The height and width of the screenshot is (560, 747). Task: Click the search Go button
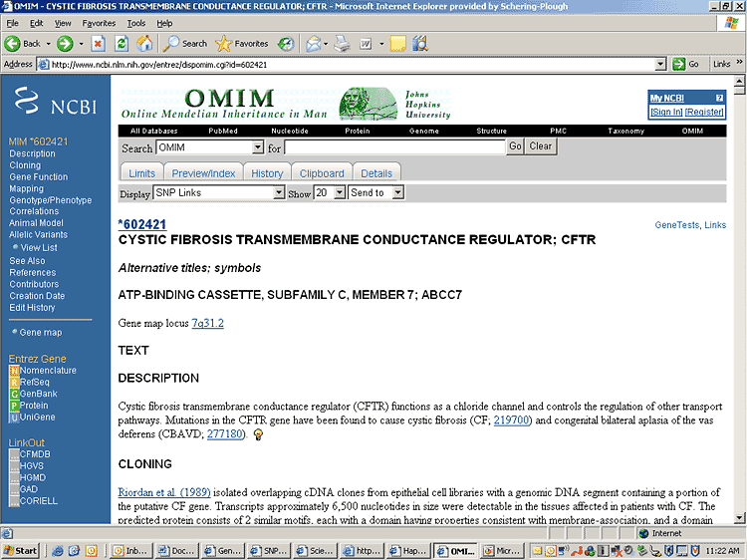pos(515,146)
